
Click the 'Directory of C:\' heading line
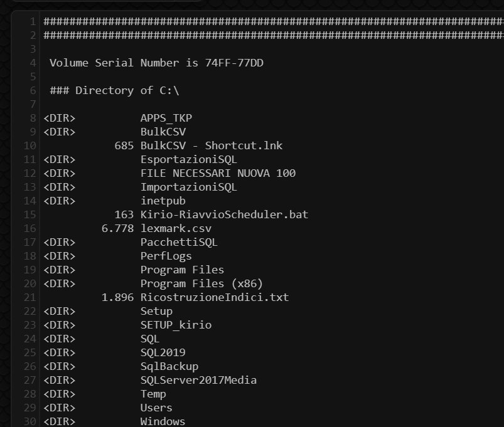(114, 90)
